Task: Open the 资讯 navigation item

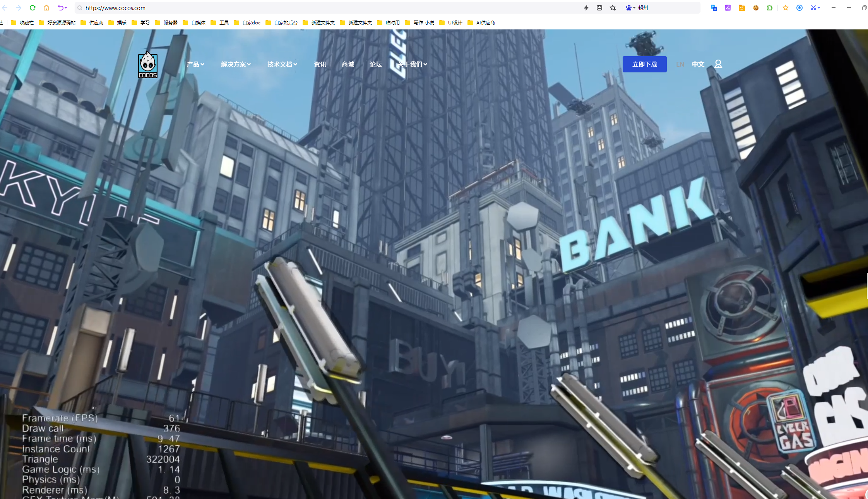Action: (320, 64)
